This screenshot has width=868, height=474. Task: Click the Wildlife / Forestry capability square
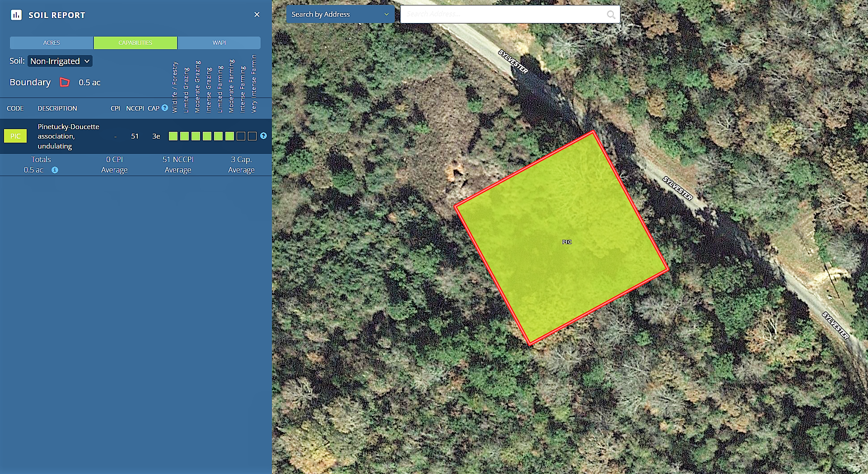[x=173, y=136]
